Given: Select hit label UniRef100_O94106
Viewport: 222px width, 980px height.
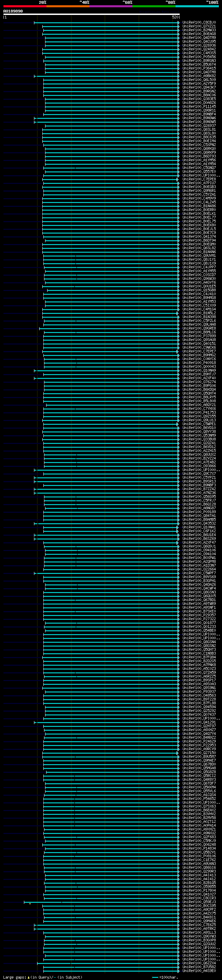Looking at the screenshot, I should [199, 550].
